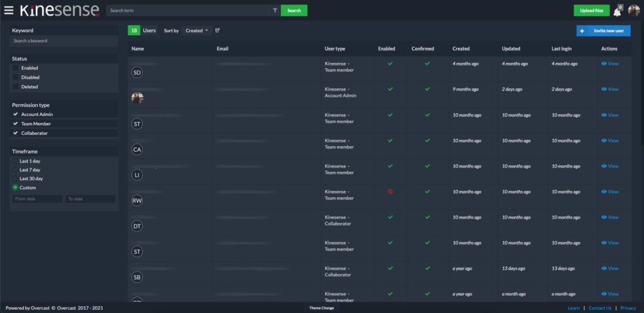Image resolution: width=644 pixels, height=313 pixels.
Task: Sort by the User type column header
Action: [x=335, y=48]
